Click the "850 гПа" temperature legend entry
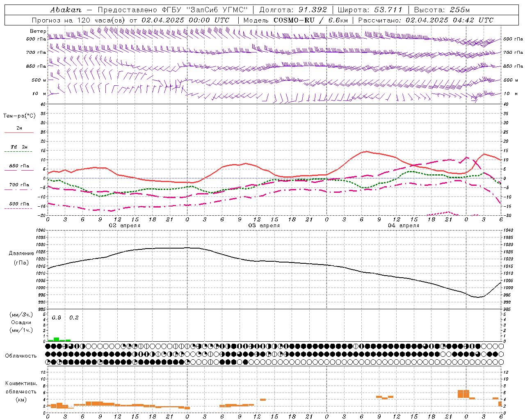 tap(19, 166)
